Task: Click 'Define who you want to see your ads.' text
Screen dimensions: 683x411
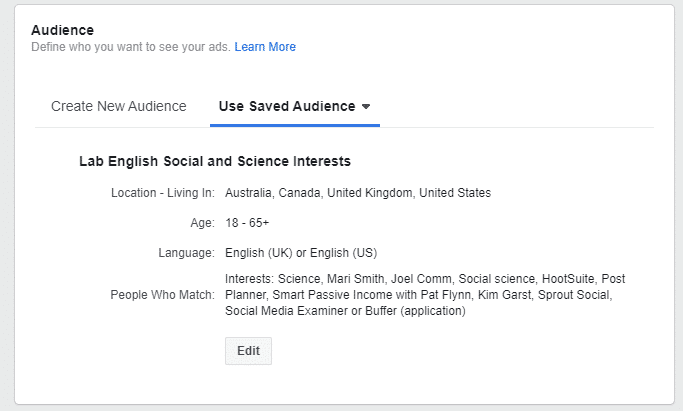Action: tap(131, 47)
